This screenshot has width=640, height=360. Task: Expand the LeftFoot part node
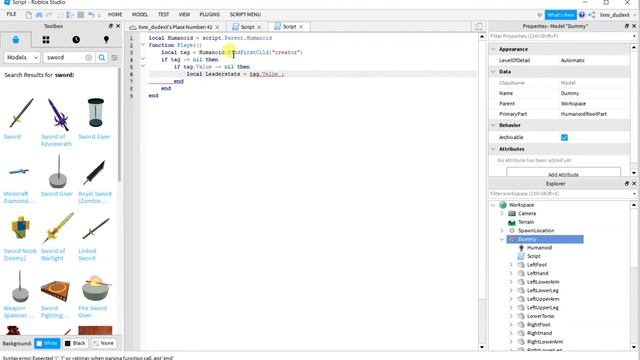pyautogui.click(x=511, y=265)
